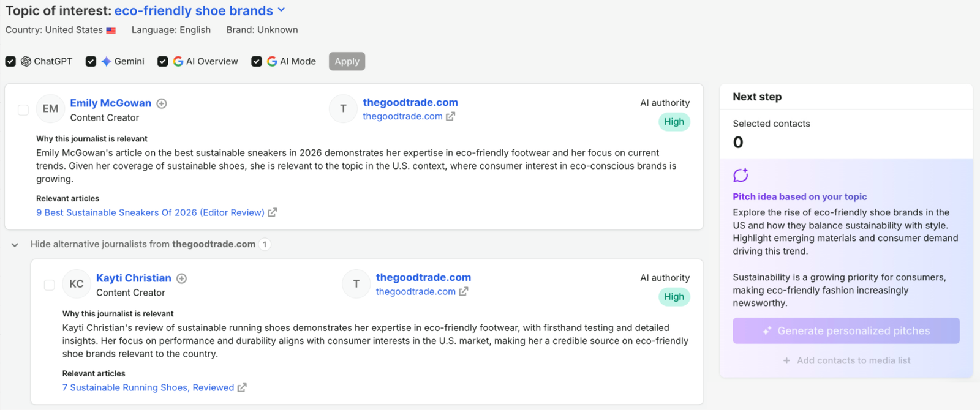Open 9 Best Sustainable Sneakers Of 2026 link
This screenshot has width=980, height=410.
[150, 212]
